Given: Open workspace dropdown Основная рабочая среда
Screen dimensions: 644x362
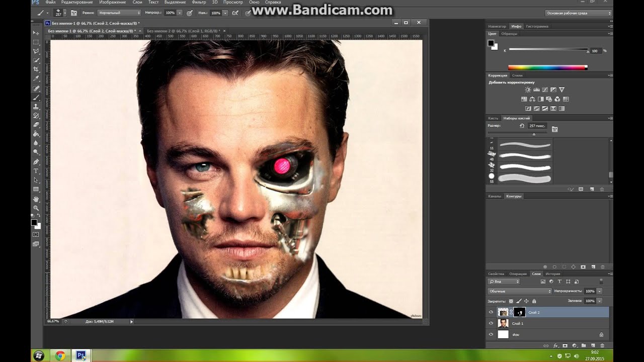Looking at the screenshot, I should pyautogui.click(x=579, y=13).
